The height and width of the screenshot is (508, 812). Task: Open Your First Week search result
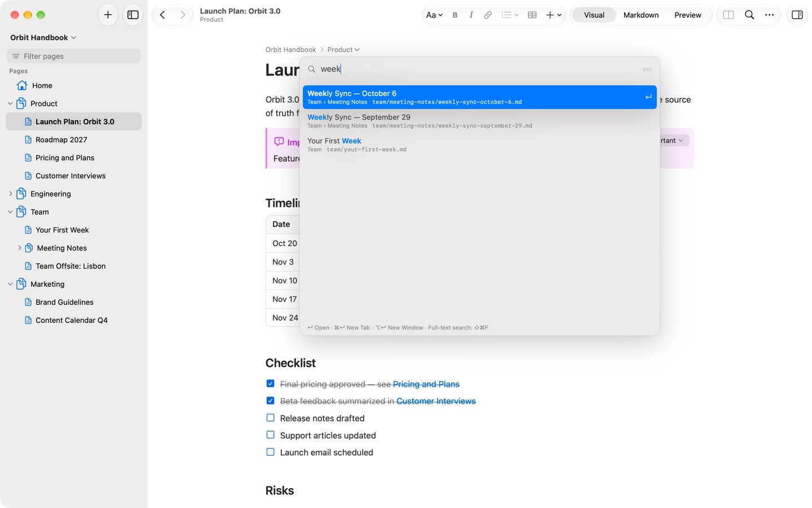pyautogui.click(x=479, y=144)
